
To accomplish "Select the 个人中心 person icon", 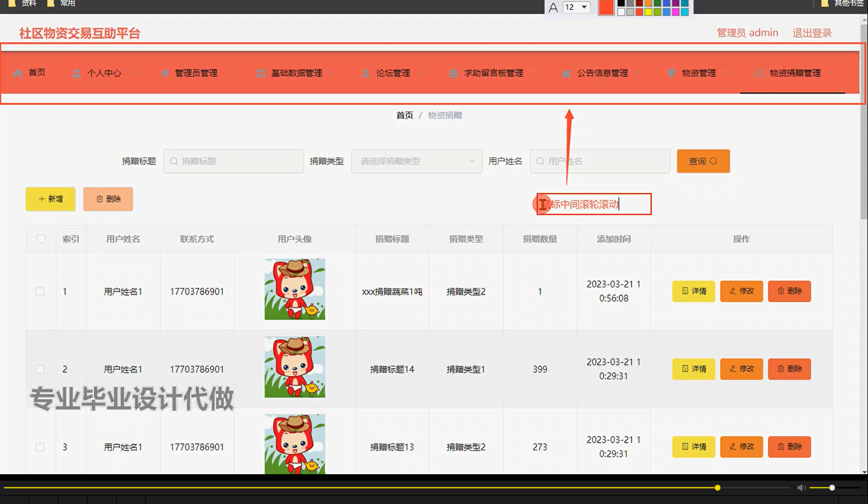I will click(x=76, y=73).
